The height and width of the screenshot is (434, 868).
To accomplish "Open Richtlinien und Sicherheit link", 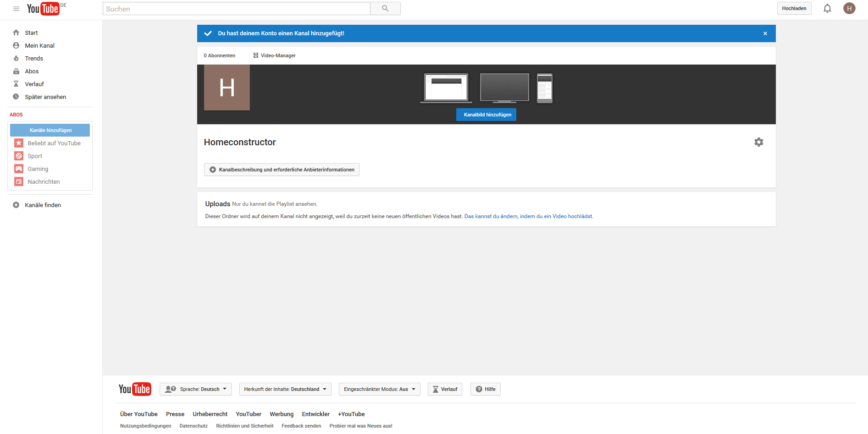I will 245,426.
